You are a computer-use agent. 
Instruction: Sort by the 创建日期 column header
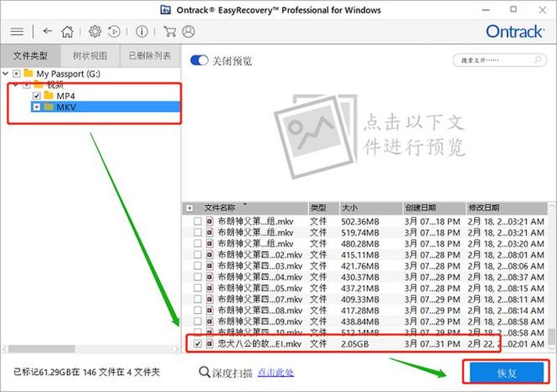point(434,208)
